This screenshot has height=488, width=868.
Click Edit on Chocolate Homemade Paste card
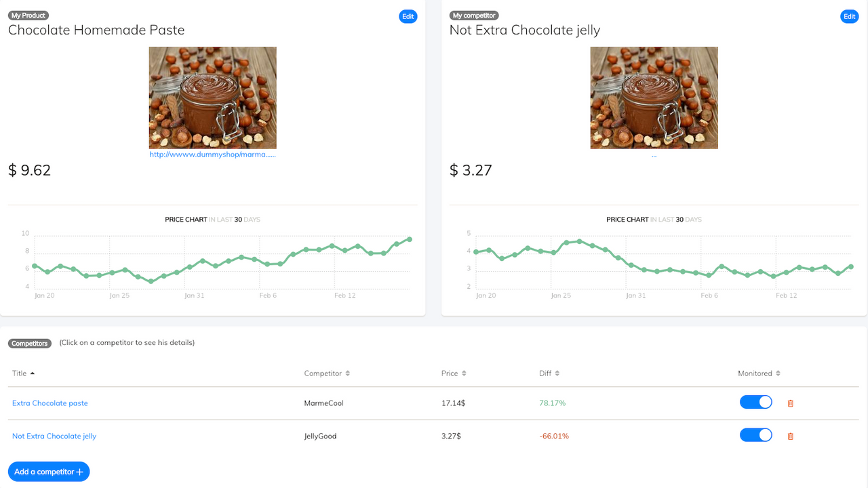pyautogui.click(x=408, y=16)
